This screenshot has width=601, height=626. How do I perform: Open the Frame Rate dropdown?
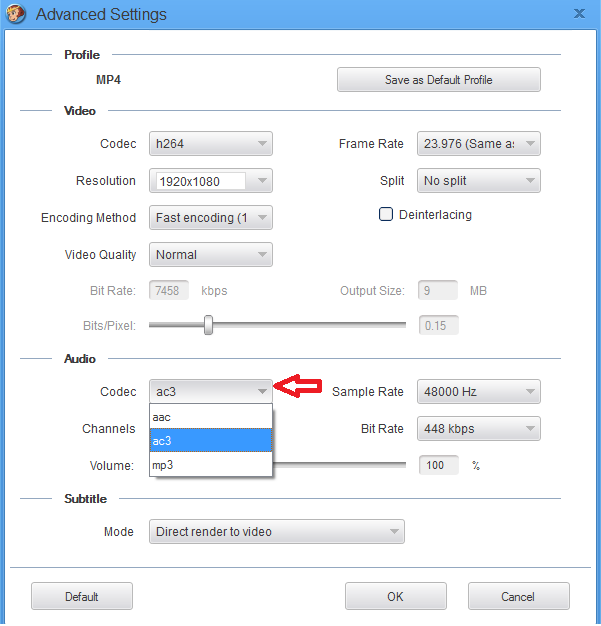[478, 143]
